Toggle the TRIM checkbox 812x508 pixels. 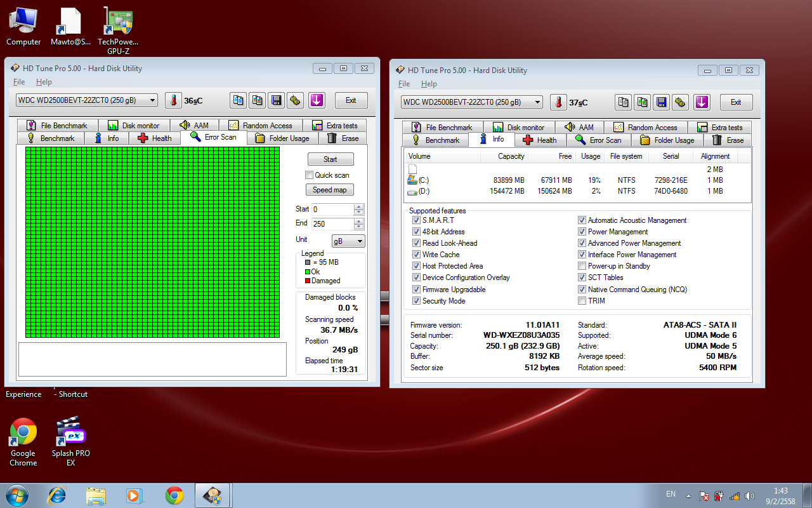582,301
